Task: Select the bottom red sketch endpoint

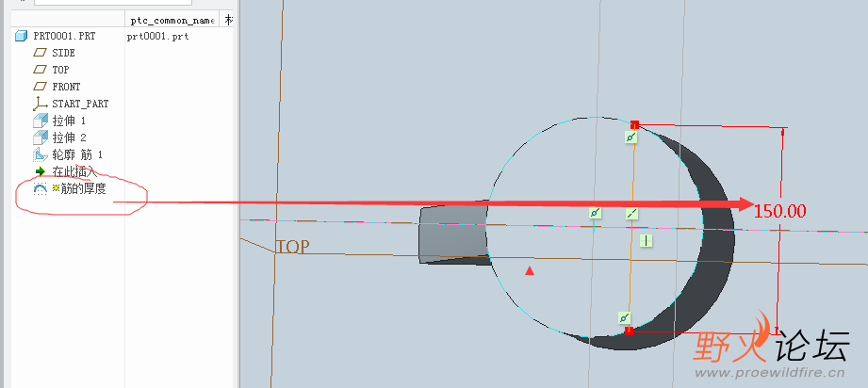Action: (x=629, y=331)
